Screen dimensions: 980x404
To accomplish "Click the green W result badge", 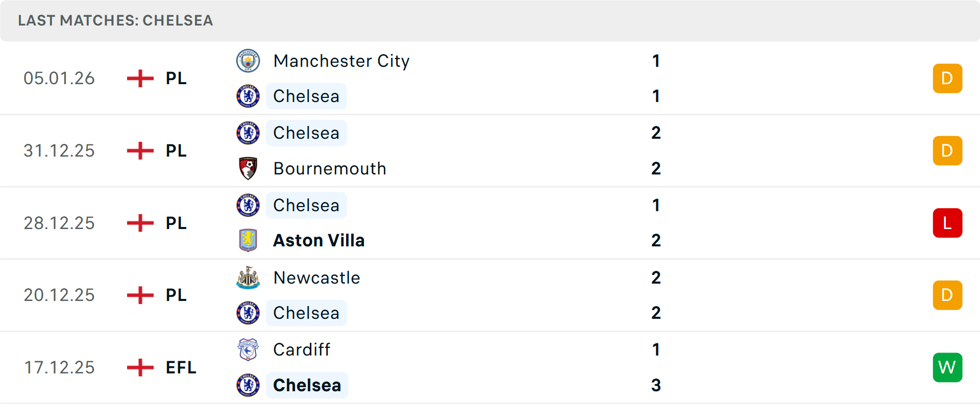I will [947, 367].
